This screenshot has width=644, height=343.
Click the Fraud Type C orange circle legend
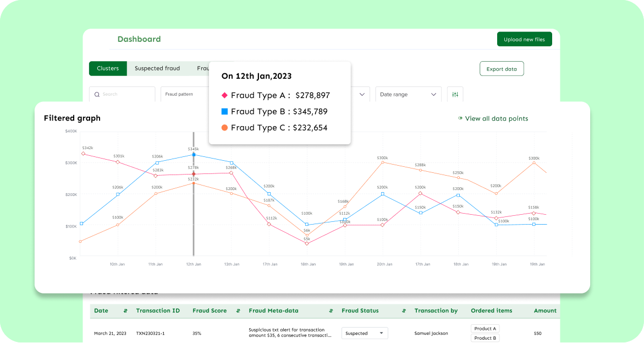click(x=224, y=128)
